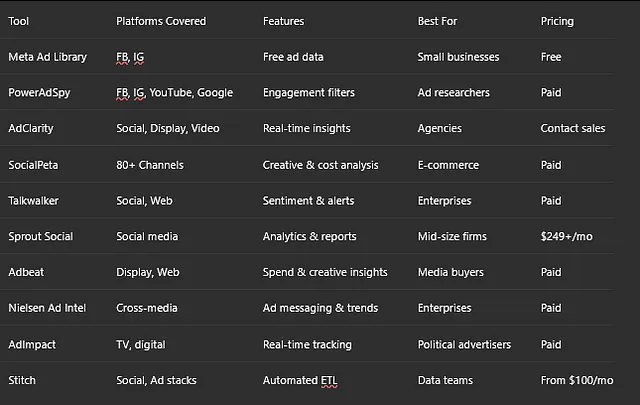Image resolution: width=640 pixels, height=405 pixels.
Task: Select the Sprout Social tool cell
Action: pyautogui.click(x=41, y=237)
